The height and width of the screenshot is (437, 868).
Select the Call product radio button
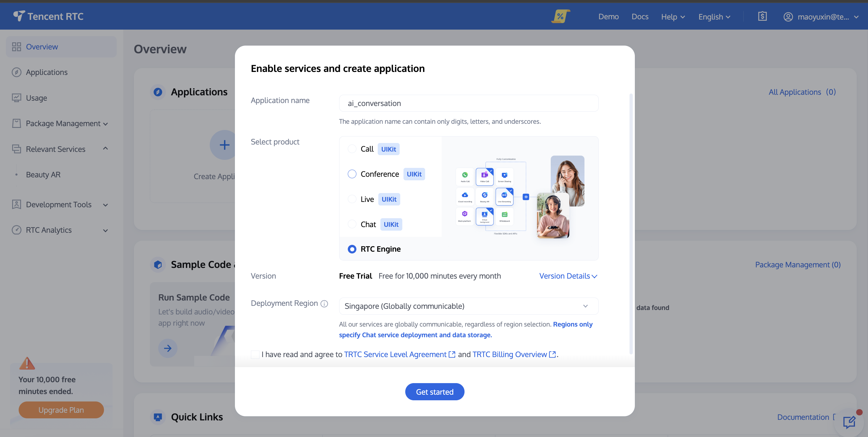tap(352, 149)
